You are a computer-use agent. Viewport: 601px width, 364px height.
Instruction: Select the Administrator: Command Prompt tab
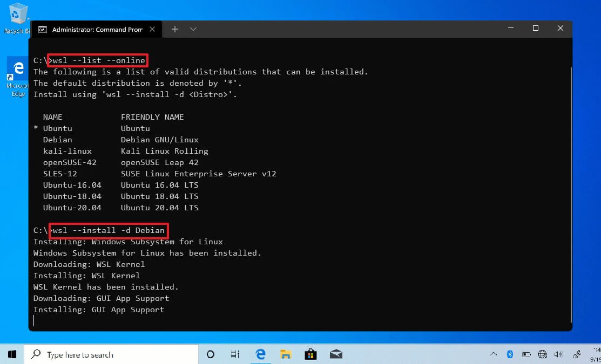pyautogui.click(x=92, y=29)
